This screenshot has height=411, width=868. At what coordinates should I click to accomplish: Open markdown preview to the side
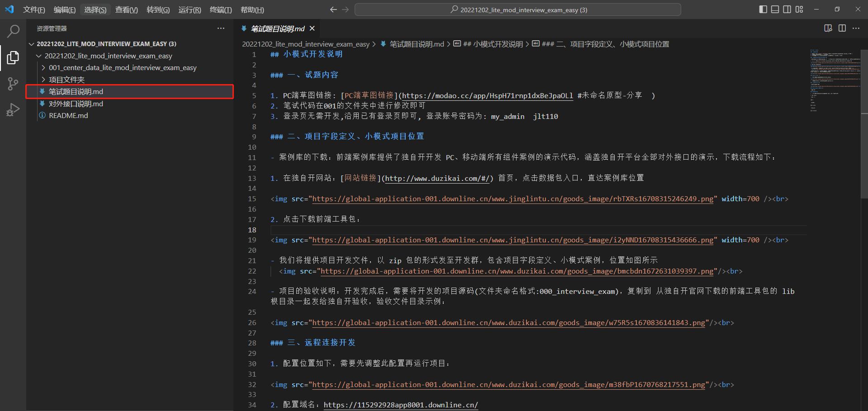(x=828, y=28)
